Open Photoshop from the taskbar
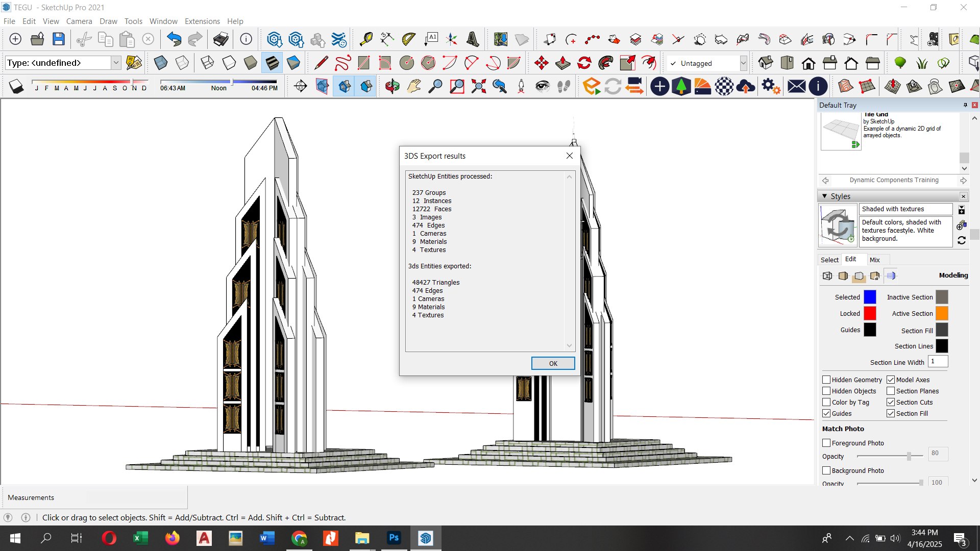 [394, 538]
